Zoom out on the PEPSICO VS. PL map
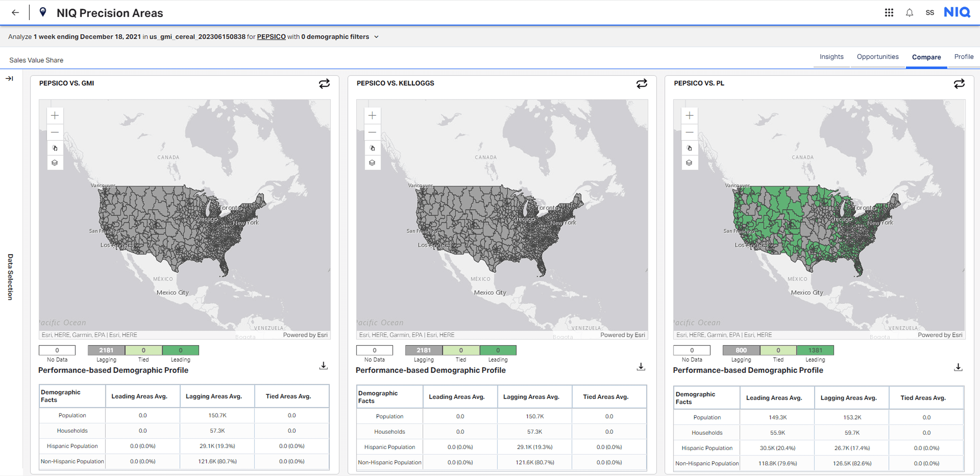This screenshot has width=980, height=476. [689, 132]
